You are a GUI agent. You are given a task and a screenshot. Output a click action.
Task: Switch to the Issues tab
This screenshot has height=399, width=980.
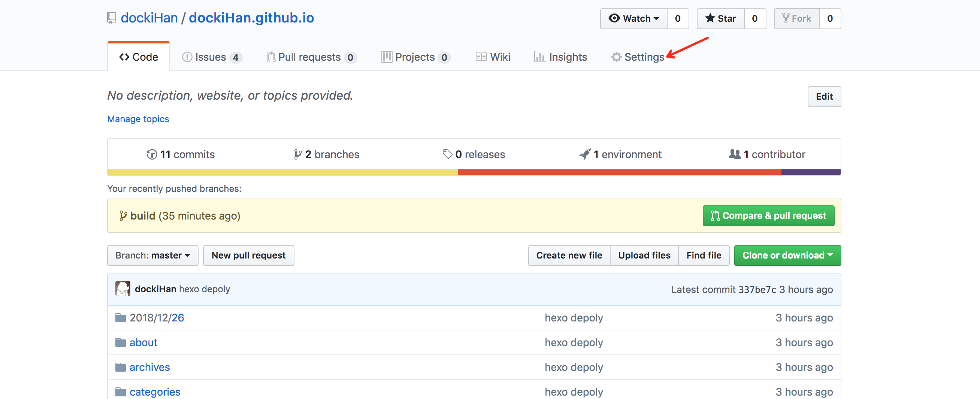pos(212,57)
